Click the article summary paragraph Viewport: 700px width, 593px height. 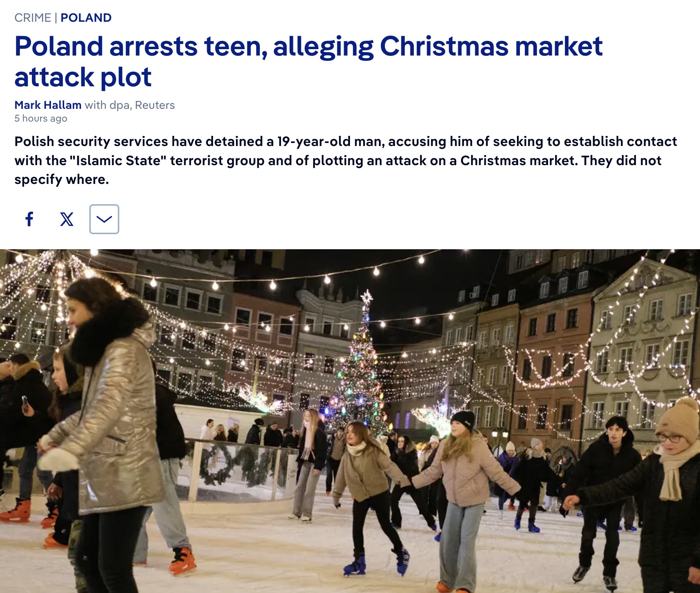(345, 160)
